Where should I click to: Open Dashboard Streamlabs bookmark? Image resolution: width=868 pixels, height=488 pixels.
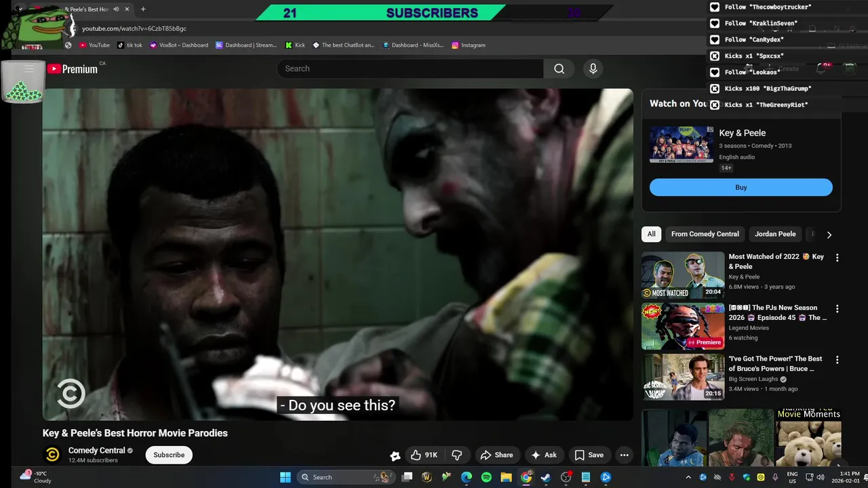[x=246, y=45]
